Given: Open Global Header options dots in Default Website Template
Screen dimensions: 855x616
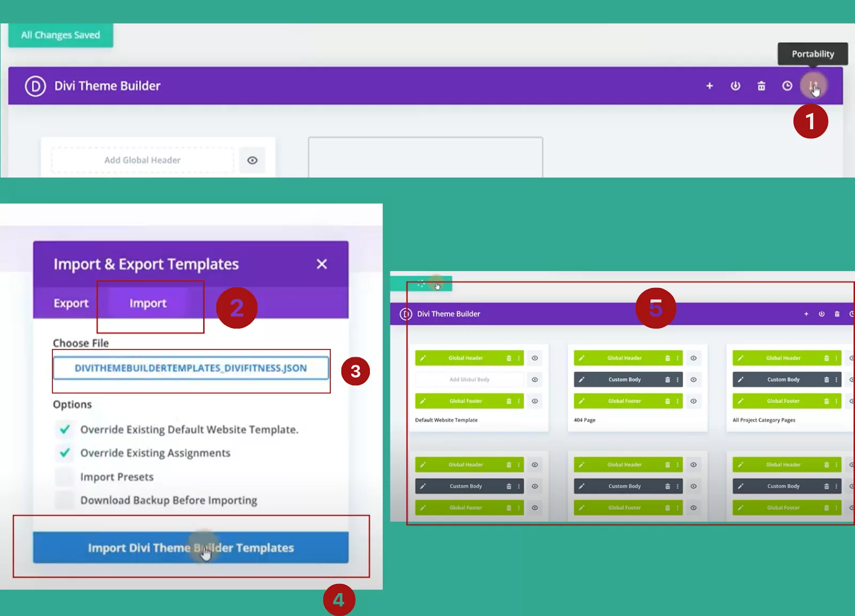Looking at the screenshot, I should [x=519, y=358].
